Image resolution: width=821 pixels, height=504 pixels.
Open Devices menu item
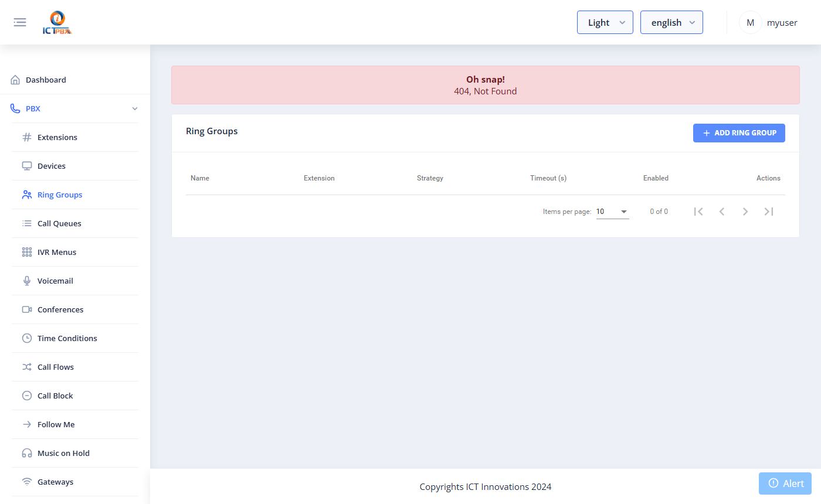click(x=75, y=166)
